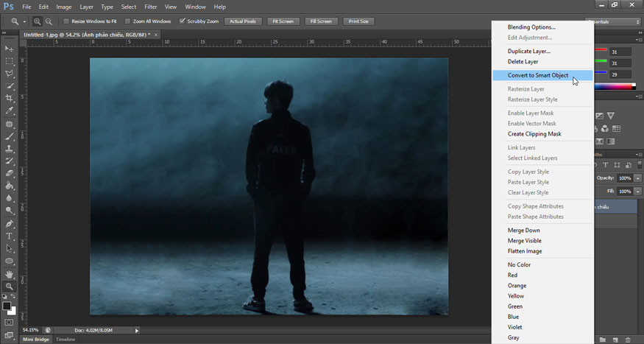The image size is (644, 344).
Task: Click the Print Size button
Action: point(358,21)
